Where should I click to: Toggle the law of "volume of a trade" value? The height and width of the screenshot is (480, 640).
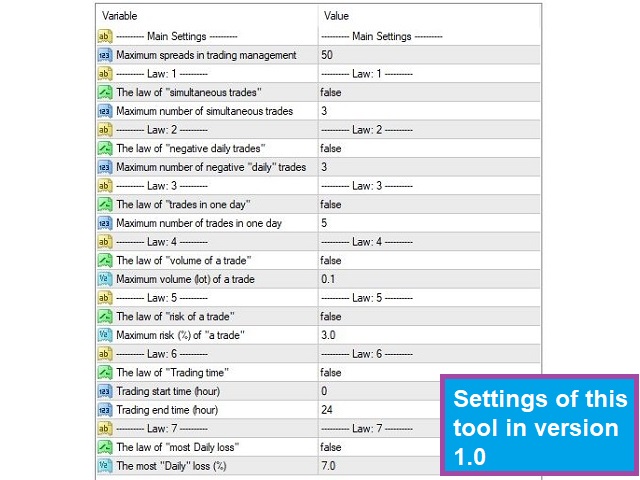click(x=331, y=260)
